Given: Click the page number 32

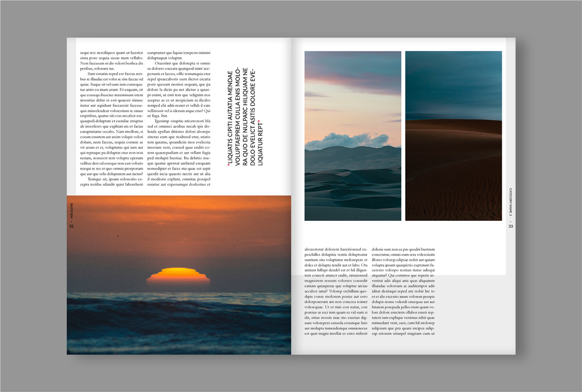Looking at the screenshot, I should coord(71,226).
